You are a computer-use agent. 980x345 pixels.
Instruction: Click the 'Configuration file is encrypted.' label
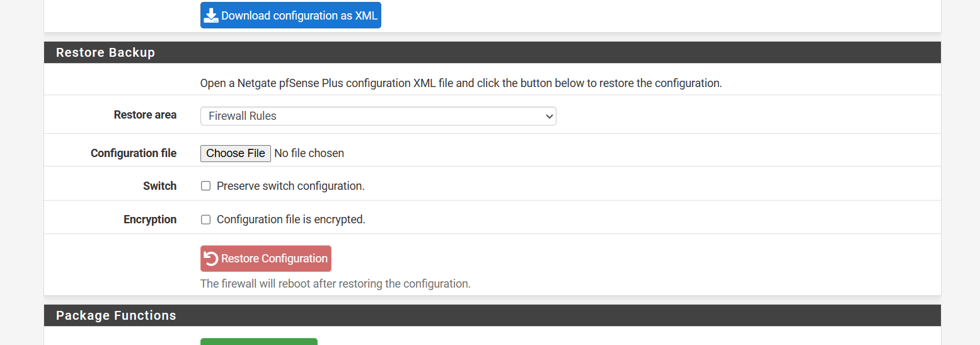click(291, 219)
